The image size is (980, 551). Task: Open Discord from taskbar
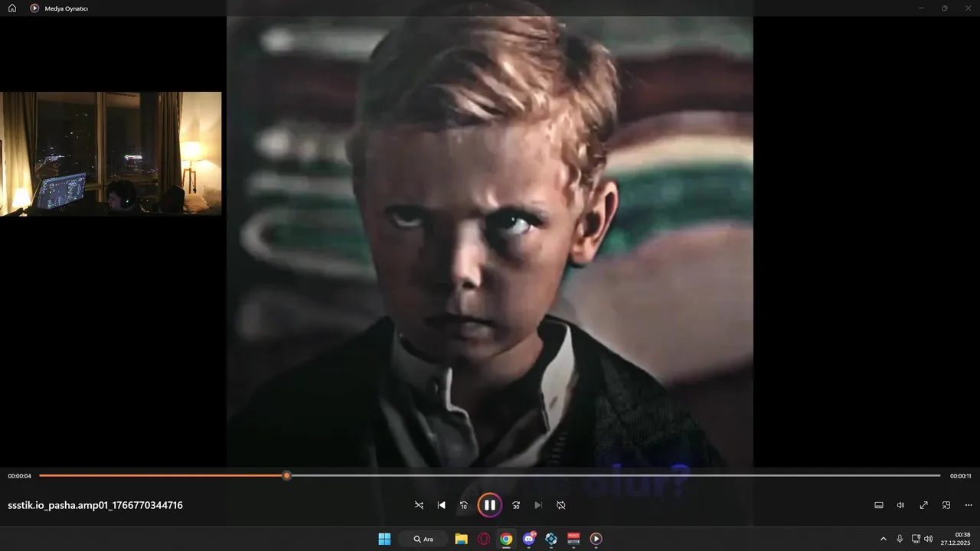coord(528,539)
